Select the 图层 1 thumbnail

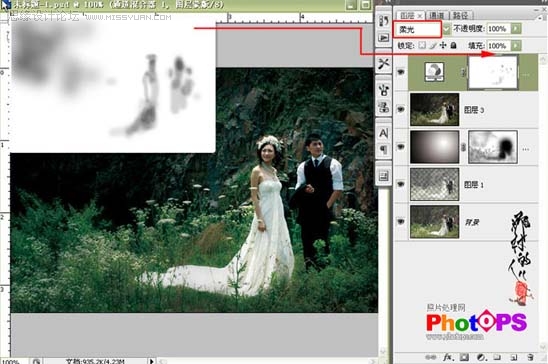434,184
